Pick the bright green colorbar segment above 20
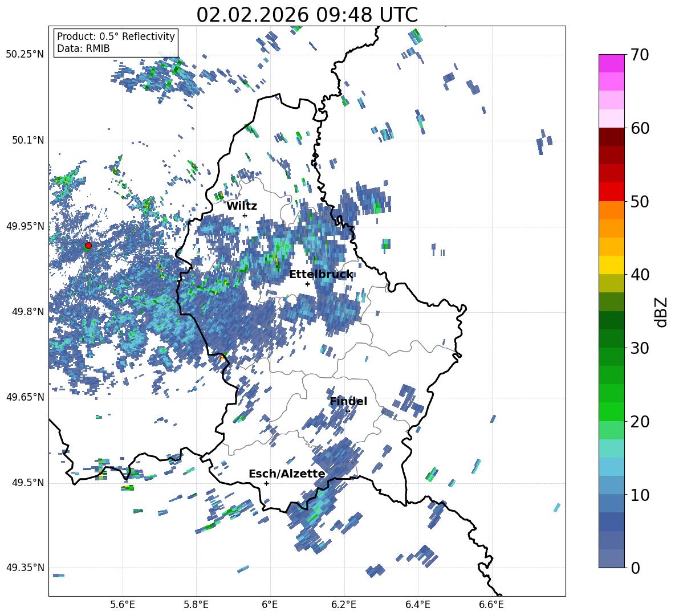 click(x=611, y=411)
